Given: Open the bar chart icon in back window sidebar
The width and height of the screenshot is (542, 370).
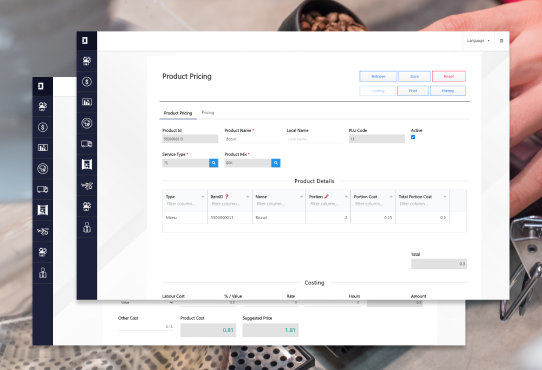Looking at the screenshot, I should (x=43, y=148).
